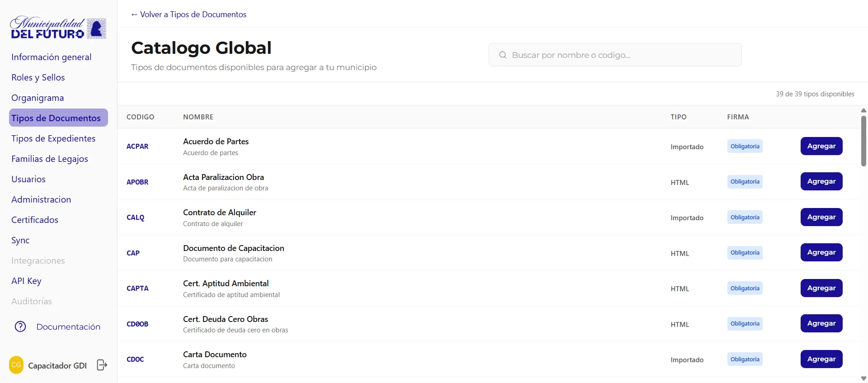Click the Obligatoria badge for CAPTA row
This screenshot has height=383, width=868.
pyautogui.click(x=745, y=288)
